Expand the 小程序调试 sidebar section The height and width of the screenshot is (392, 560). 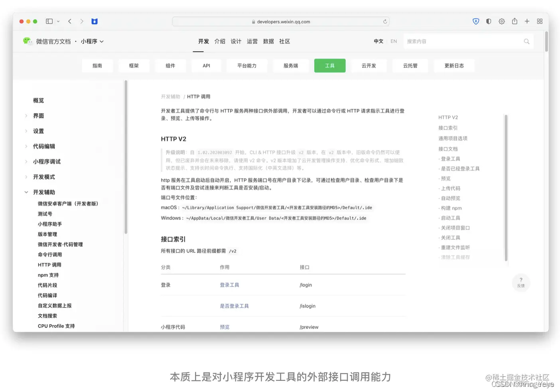pos(47,162)
